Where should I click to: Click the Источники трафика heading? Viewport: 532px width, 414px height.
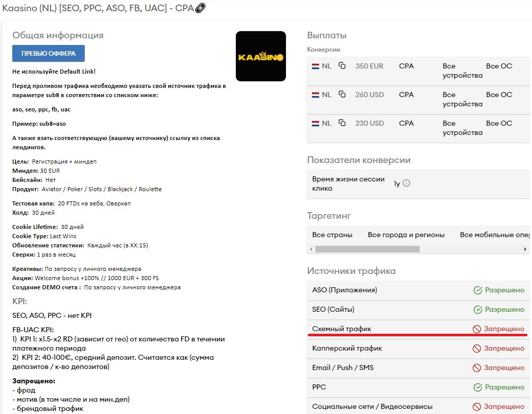click(x=351, y=271)
